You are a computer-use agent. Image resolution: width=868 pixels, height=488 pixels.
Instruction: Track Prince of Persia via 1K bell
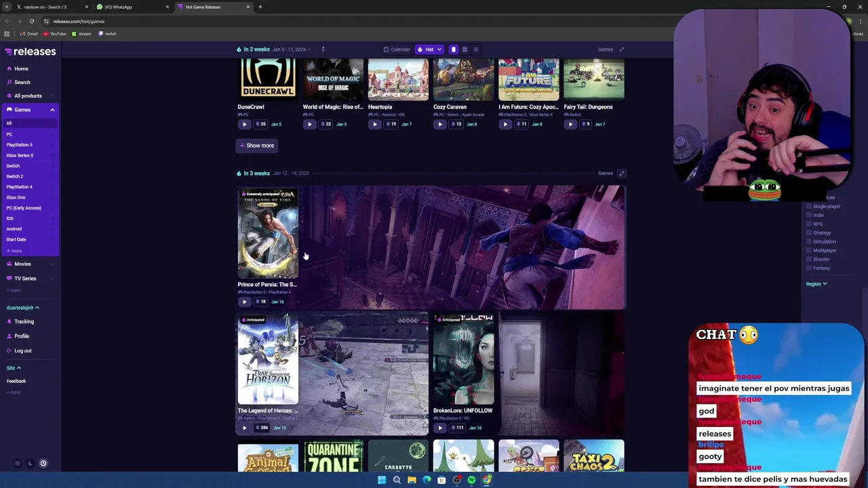260,302
